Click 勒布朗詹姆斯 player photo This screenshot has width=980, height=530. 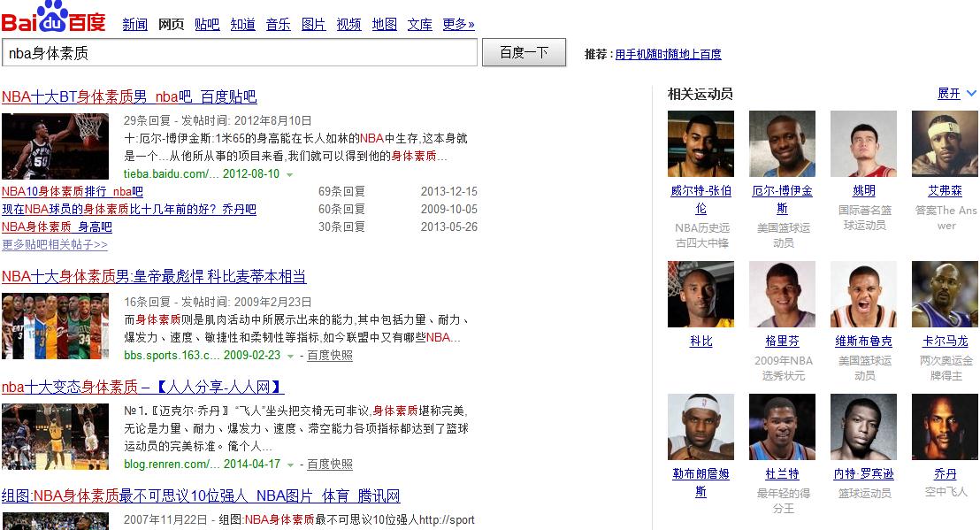click(701, 426)
